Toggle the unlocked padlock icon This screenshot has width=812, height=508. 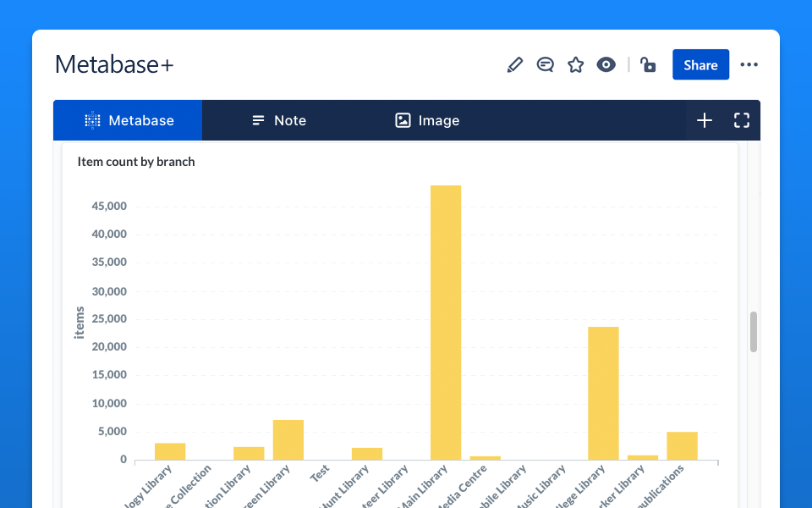point(648,64)
